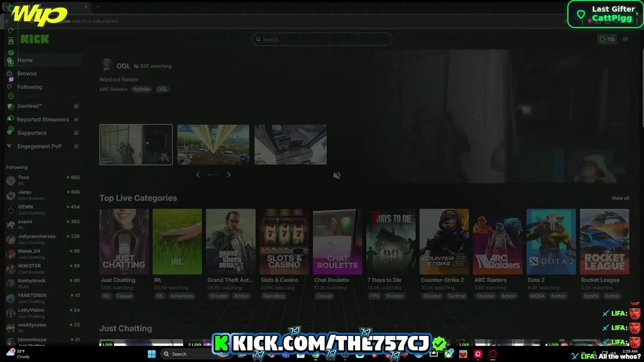Go to previous featured streams
Image resolution: width=644 pixels, height=362 pixels.
coord(198,174)
